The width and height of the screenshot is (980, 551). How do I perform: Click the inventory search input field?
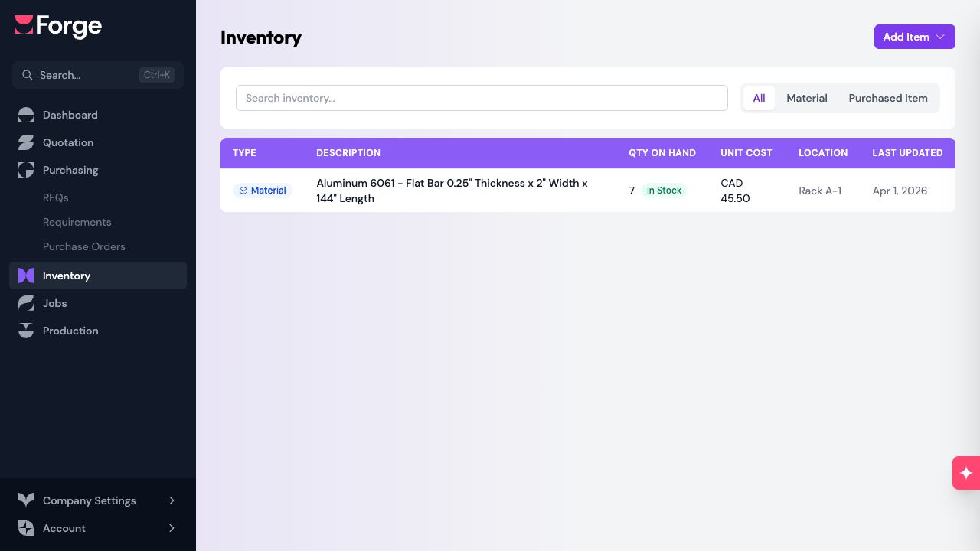[x=482, y=98]
